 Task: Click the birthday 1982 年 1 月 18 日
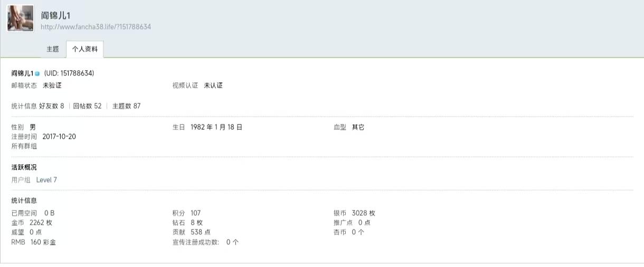point(216,127)
